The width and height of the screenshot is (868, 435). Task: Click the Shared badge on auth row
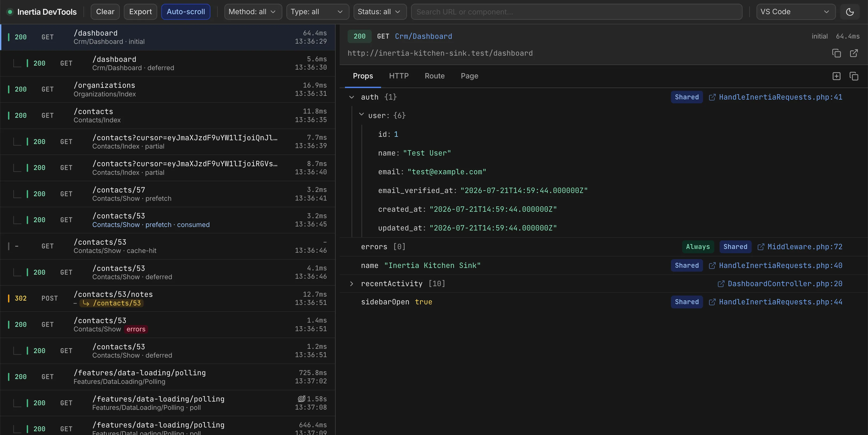(x=687, y=97)
